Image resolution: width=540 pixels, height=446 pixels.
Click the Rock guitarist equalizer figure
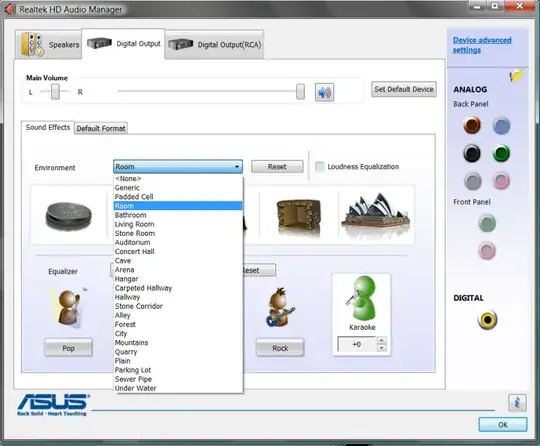pyautogui.click(x=280, y=308)
